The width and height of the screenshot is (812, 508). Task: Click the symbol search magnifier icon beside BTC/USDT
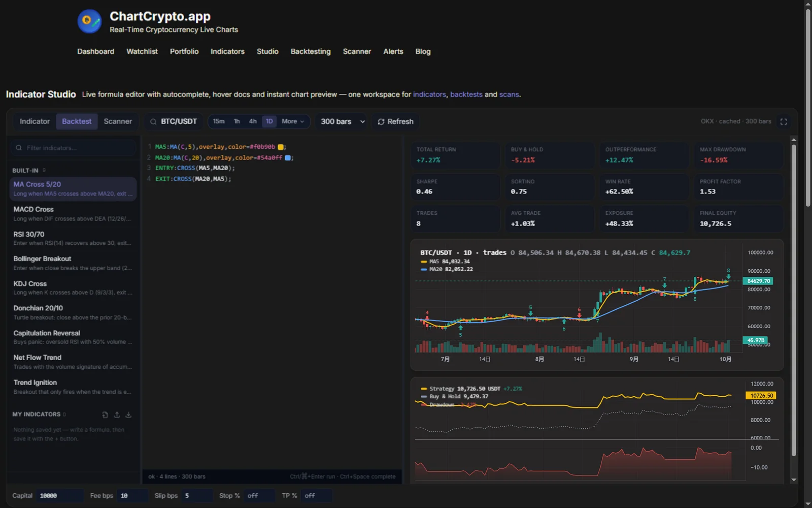[153, 121]
